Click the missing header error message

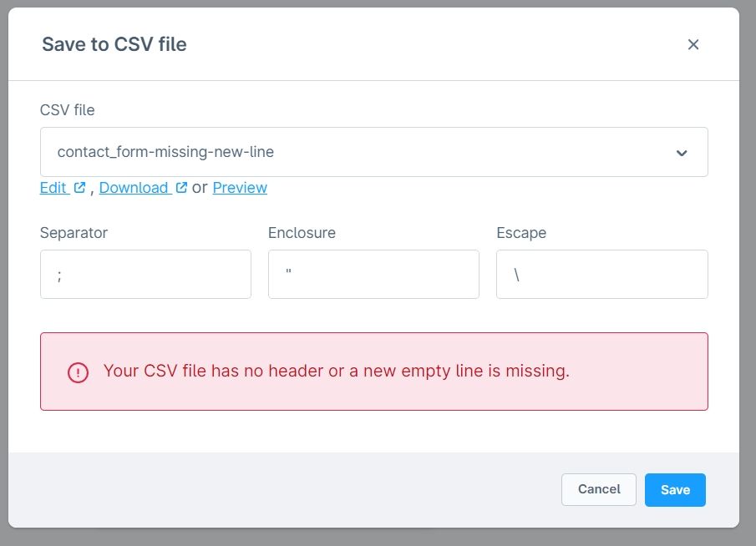coord(337,371)
